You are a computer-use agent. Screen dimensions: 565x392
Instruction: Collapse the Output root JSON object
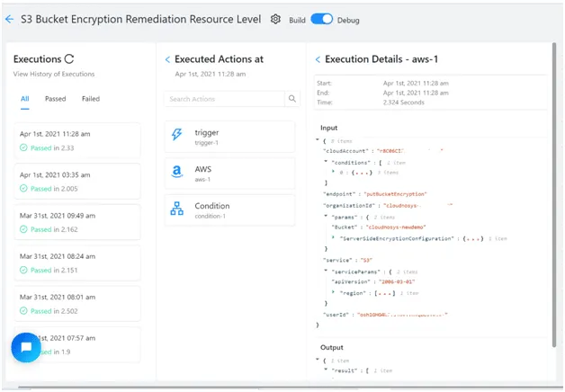(x=318, y=360)
